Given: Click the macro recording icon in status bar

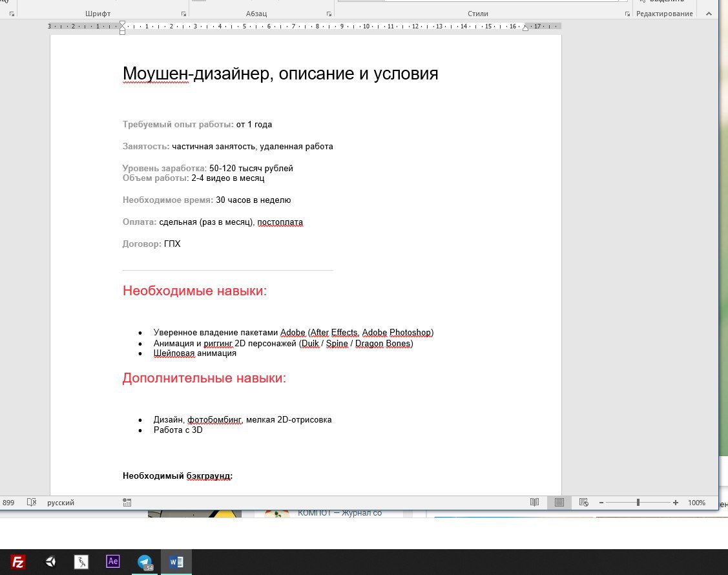Looking at the screenshot, I should click(127, 503).
